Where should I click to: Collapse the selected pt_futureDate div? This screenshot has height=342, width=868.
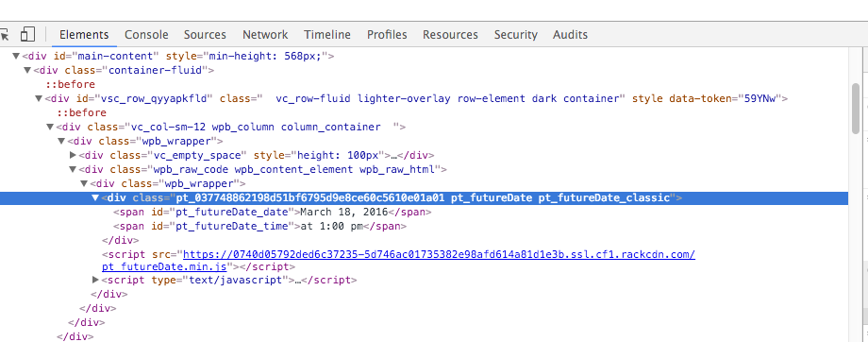95,197
